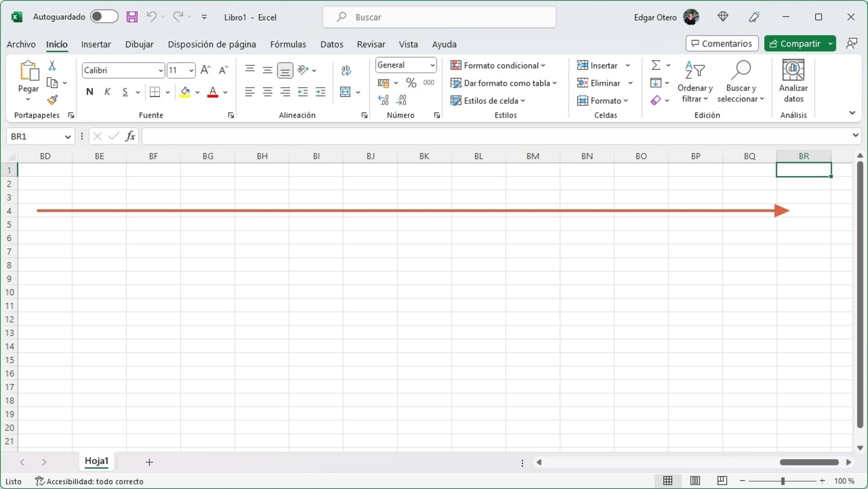The image size is (868, 489).
Task: Click the percent style icon
Action: pos(411,83)
